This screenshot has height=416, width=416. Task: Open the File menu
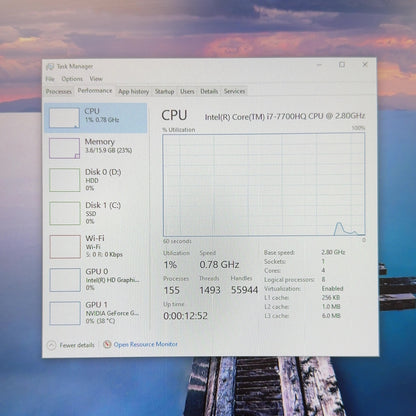(50, 79)
